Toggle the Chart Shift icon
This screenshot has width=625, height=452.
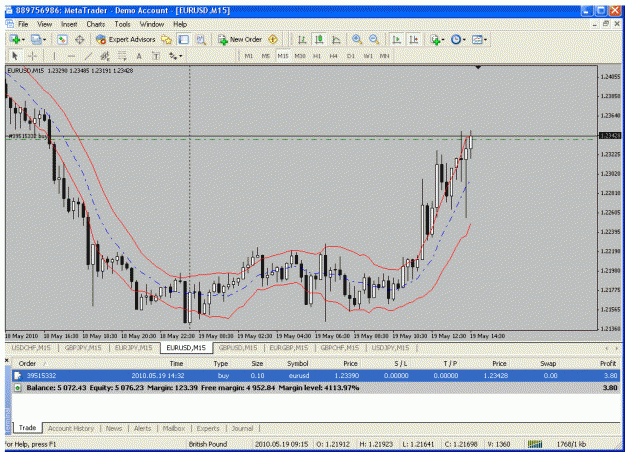click(414, 39)
